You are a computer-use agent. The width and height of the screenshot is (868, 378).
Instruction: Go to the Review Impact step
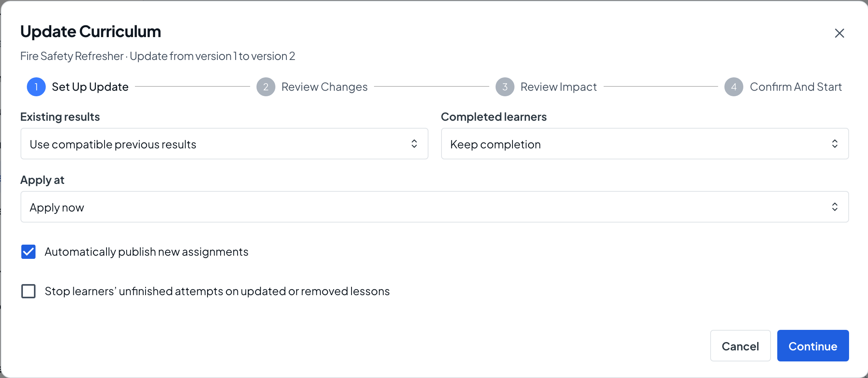558,87
